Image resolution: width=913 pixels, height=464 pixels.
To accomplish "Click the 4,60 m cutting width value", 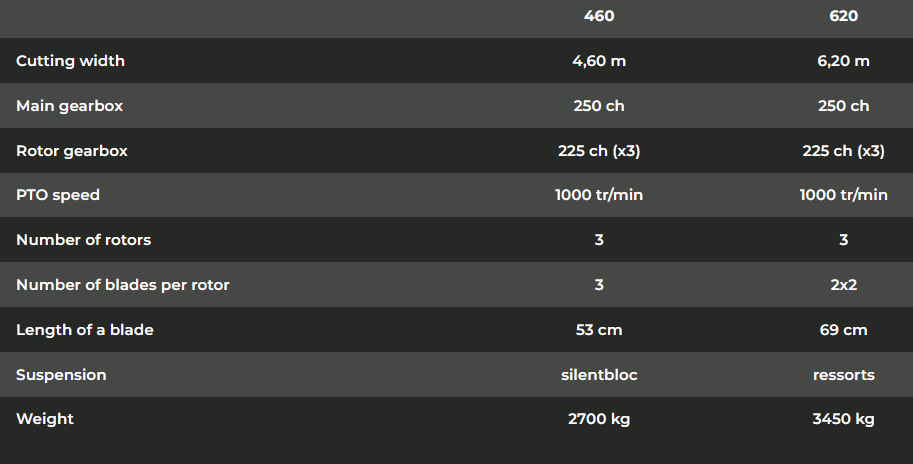I will tap(599, 61).
